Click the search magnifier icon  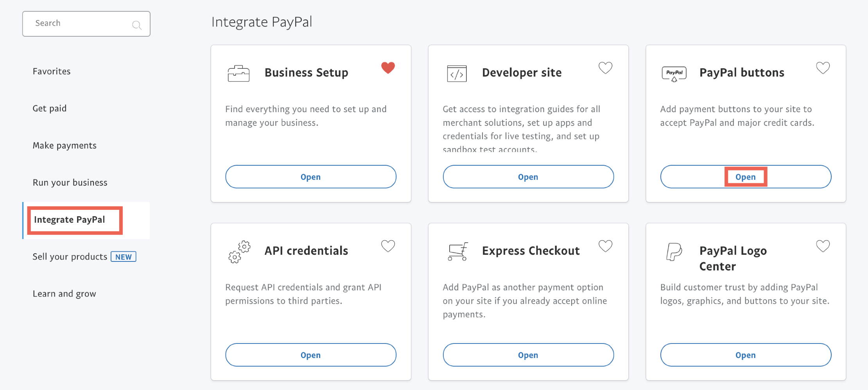pos(137,25)
